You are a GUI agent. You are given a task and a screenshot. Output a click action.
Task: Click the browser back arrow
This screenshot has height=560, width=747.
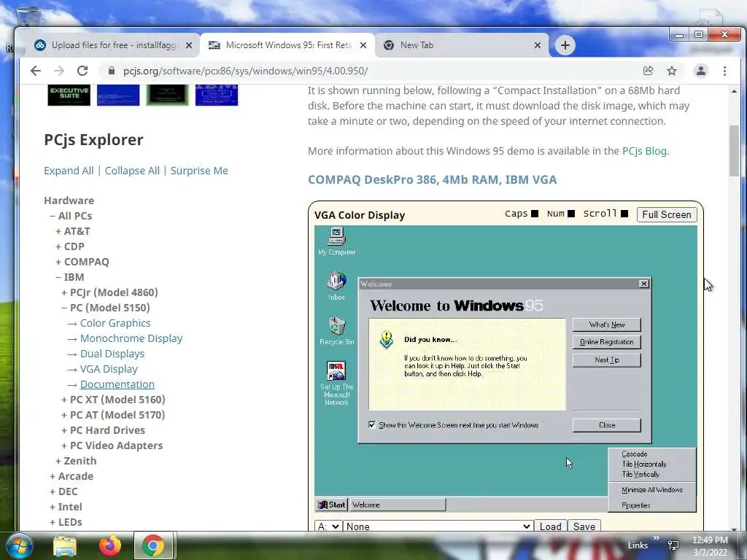pos(36,71)
